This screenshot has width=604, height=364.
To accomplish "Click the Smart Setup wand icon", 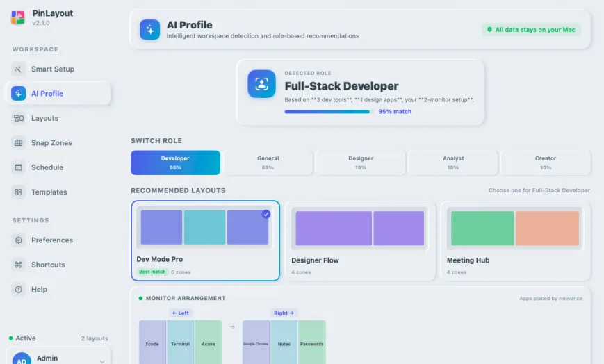I will click(18, 69).
